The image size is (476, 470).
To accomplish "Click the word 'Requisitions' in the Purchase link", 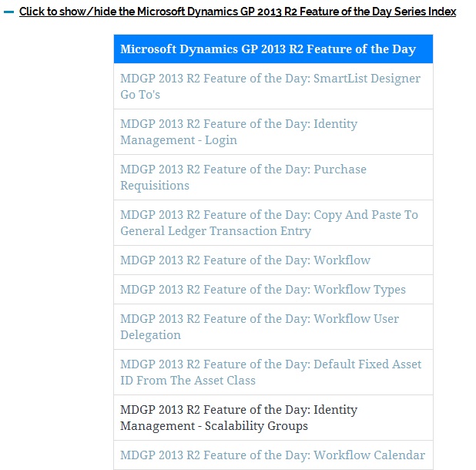I will pos(155,186).
